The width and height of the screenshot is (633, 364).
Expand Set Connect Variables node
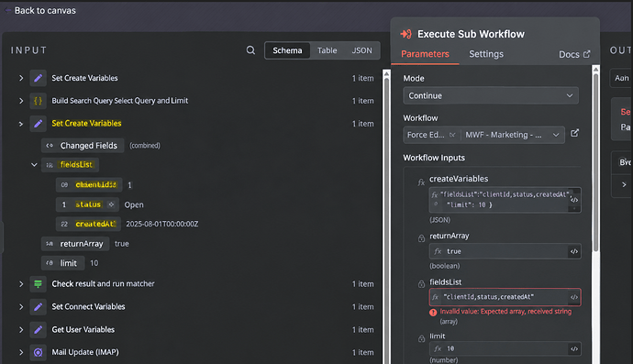click(21, 307)
